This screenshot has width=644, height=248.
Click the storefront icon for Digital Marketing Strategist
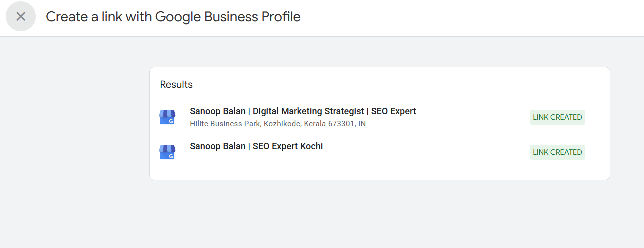click(x=167, y=117)
